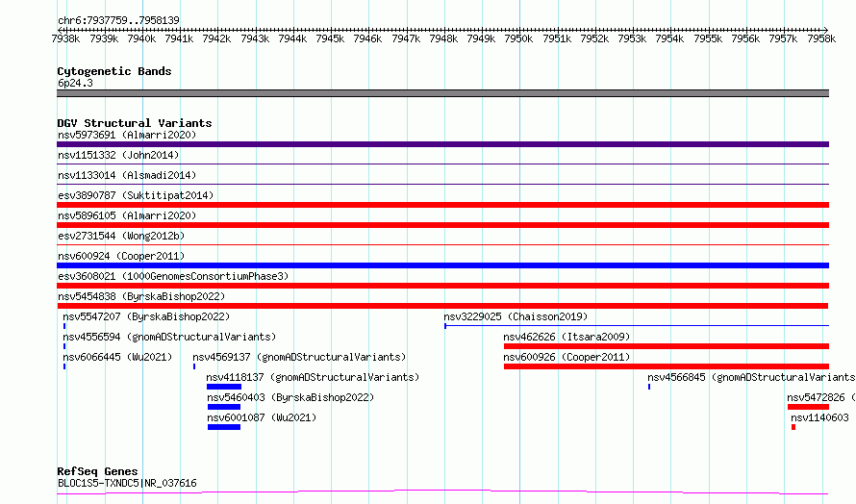Click the 7945k ruler label
Viewport: 856px width, 504px height.
click(330, 38)
